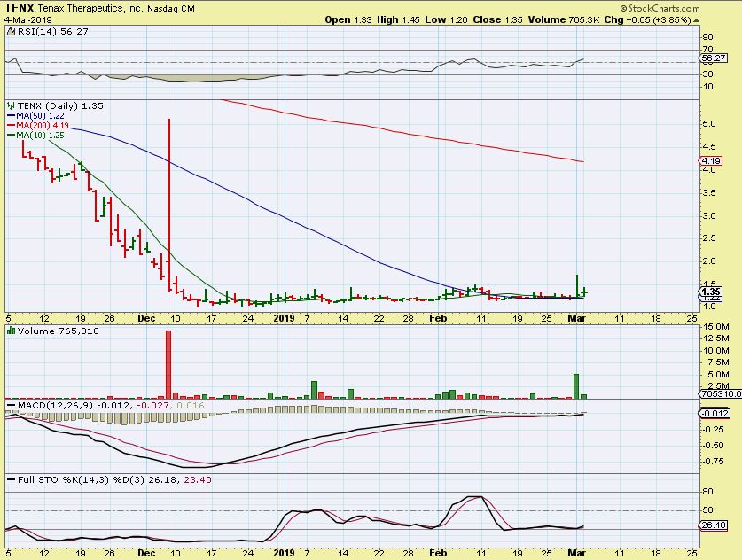Image resolution: width=742 pixels, height=560 pixels.
Task: Click the MACD(12,26,9) legend label
Action: 56,405
